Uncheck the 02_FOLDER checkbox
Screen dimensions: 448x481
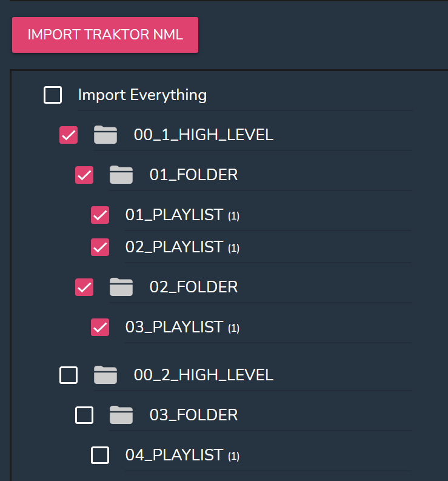pyautogui.click(x=84, y=287)
